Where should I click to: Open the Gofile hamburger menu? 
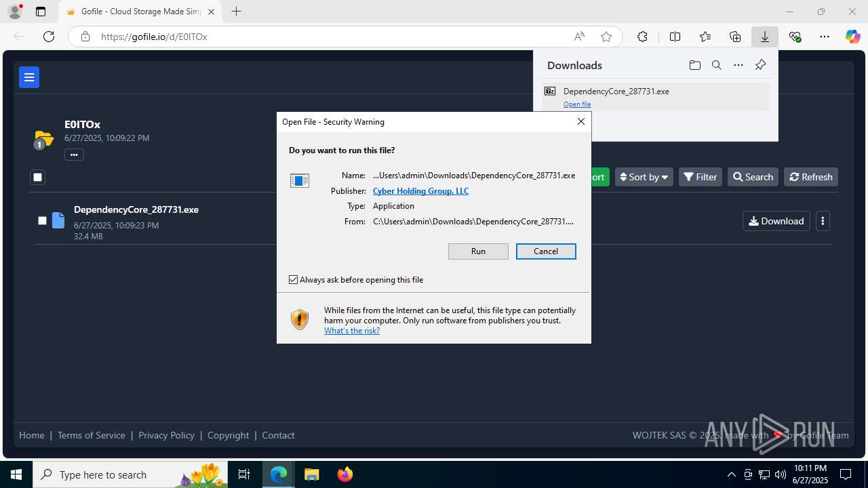29,77
